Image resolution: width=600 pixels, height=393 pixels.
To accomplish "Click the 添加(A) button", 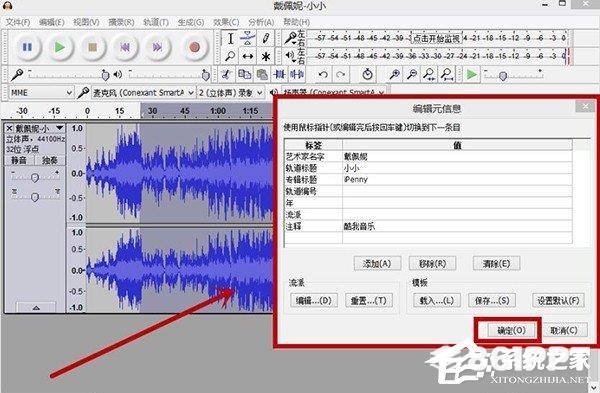I will pos(377,263).
